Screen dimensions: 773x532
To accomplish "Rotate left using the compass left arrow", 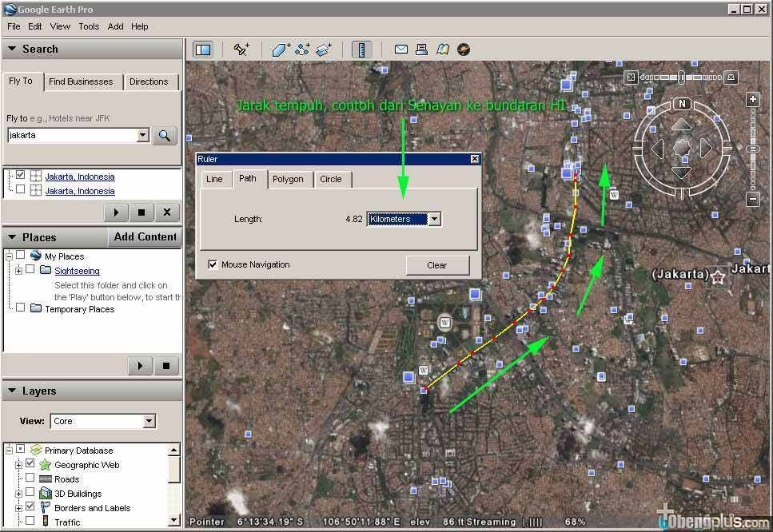I will coord(658,149).
